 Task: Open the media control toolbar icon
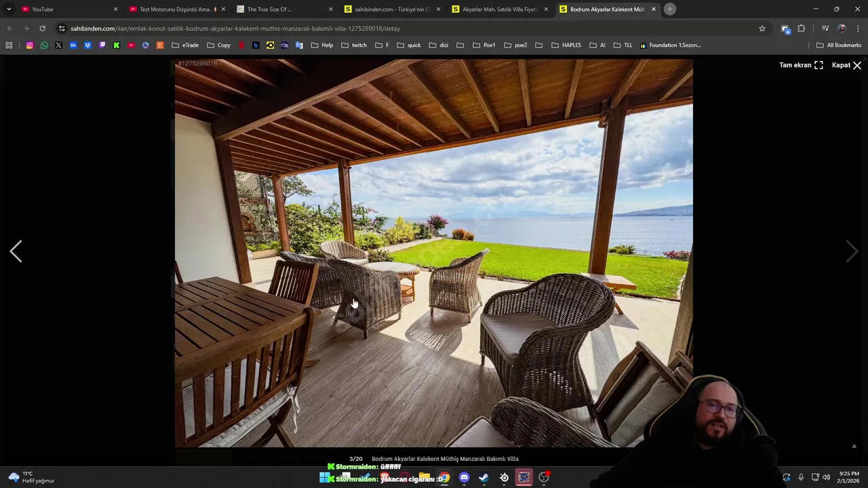click(x=825, y=28)
